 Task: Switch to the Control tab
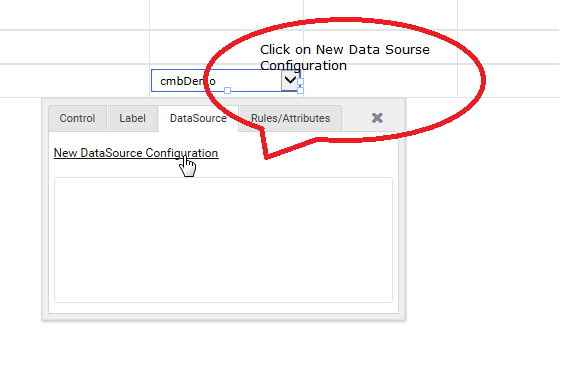[77, 118]
